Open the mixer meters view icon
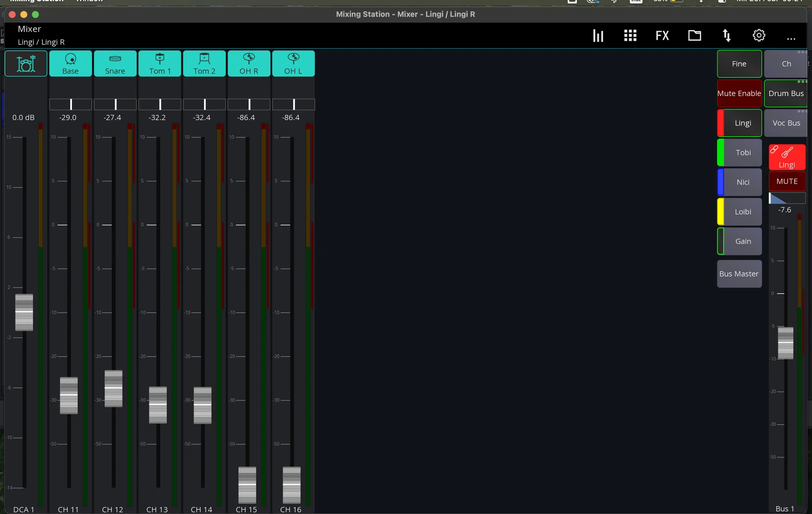Viewport: 812px width, 514px height. point(598,36)
